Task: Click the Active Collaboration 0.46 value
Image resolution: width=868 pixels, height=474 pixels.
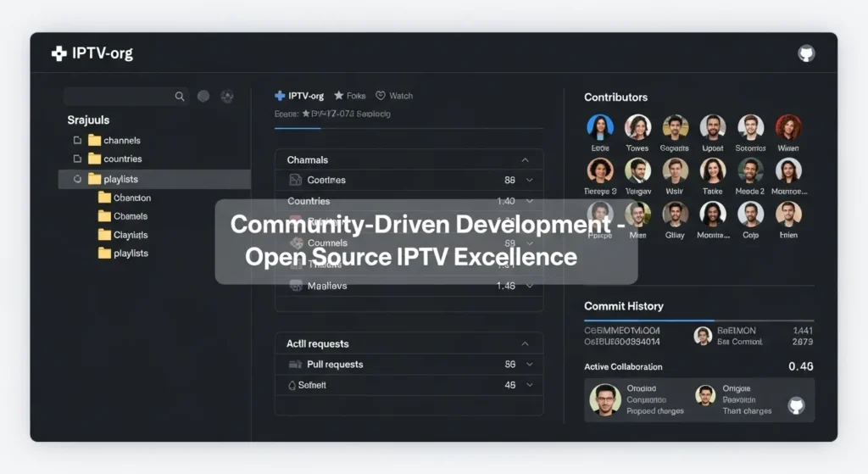Action: click(x=800, y=366)
